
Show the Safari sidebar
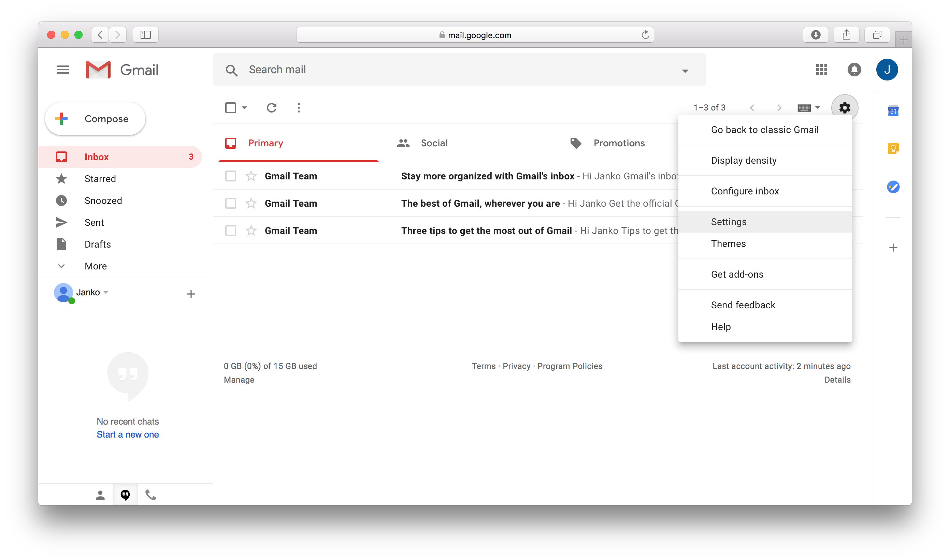(145, 35)
